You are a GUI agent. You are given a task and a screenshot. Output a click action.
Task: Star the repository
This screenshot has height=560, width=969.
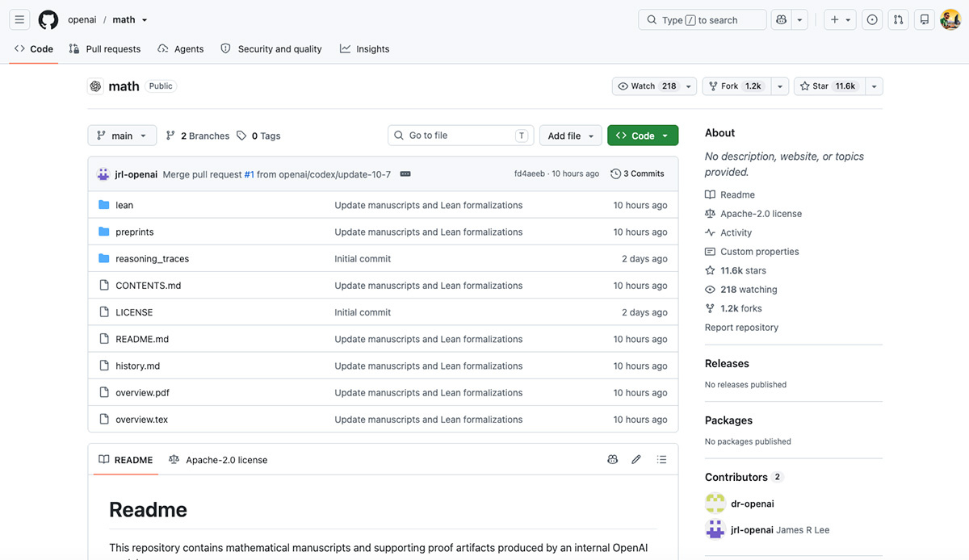click(x=829, y=86)
